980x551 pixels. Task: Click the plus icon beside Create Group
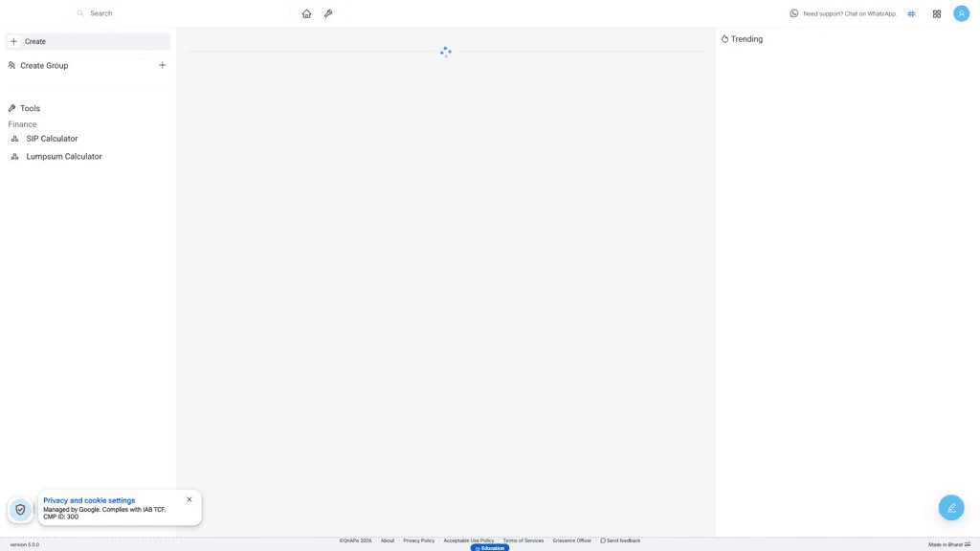[162, 65]
